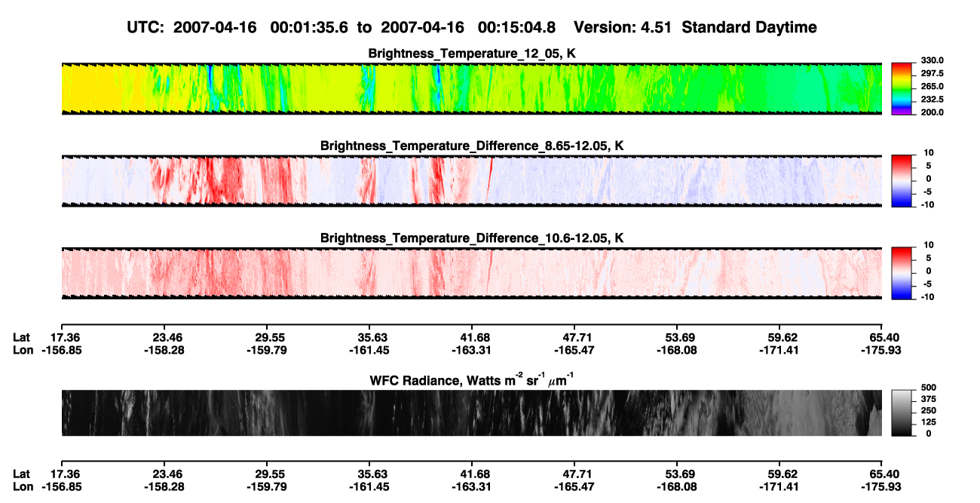
Task: Select the 10.6-12.05 difference image strip
Action: coord(471,273)
